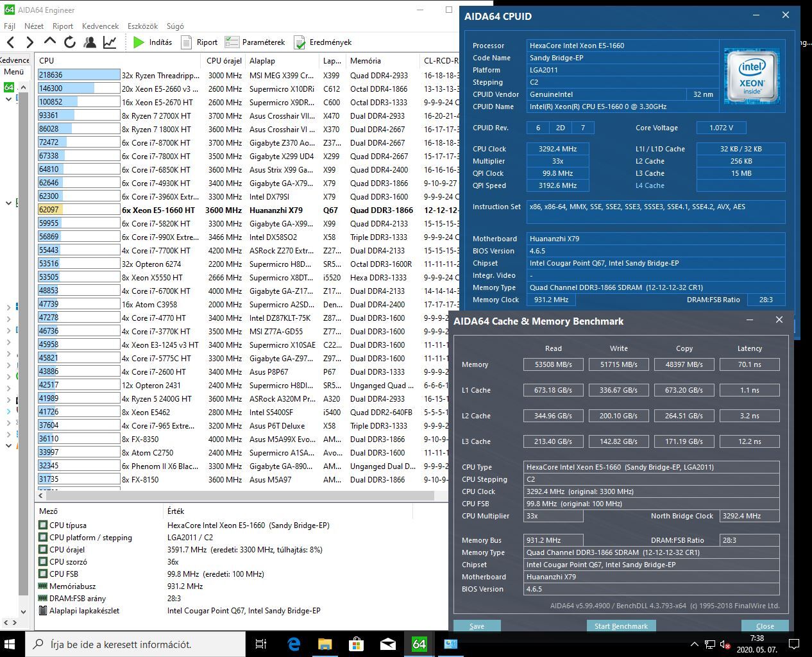This screenshot has width=812, height=657.
Task: Sort by CPU órajel column header
Action: coord(224,60)
